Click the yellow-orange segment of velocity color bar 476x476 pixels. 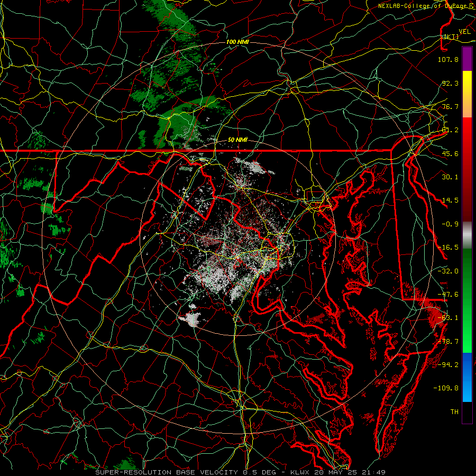pyautogui.click(x=467, y=95)
